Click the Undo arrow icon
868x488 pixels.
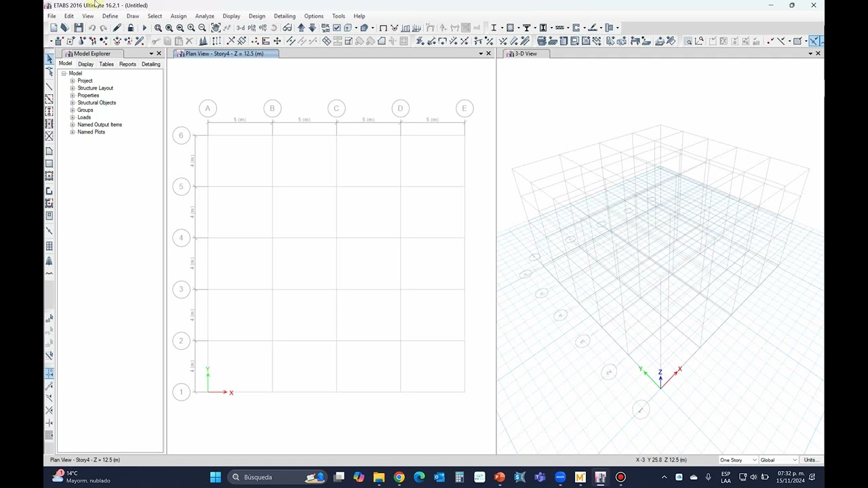pyautogui.click(x=92, y=28)
